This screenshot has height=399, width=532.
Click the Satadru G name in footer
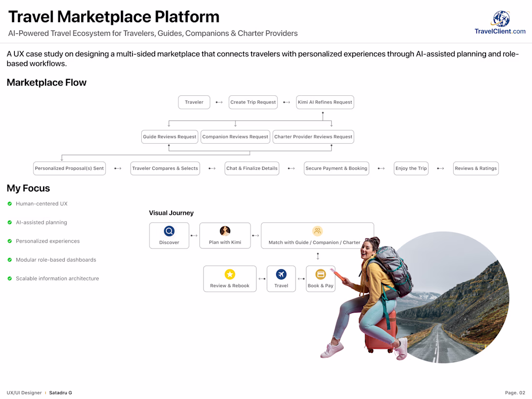click(60, 393)
